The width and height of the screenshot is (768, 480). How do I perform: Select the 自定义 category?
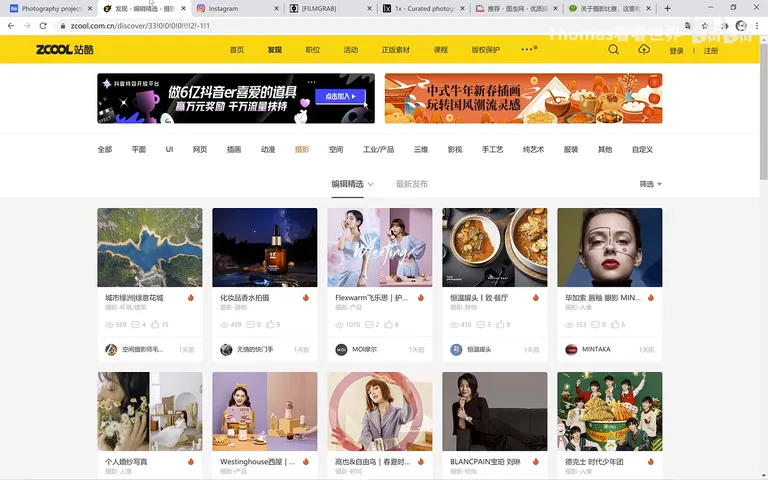click(642, 149)
